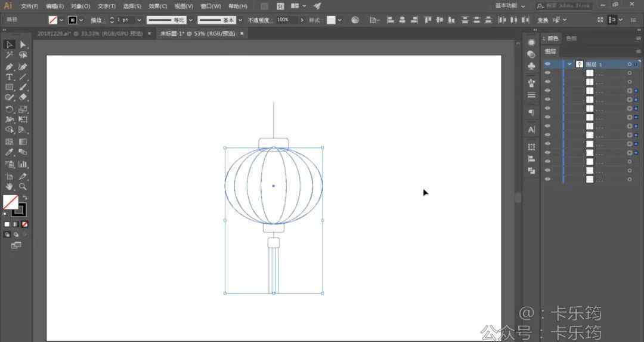Image resolution: width=644 pixels, height=342 pixels.
Task: Select the Direct Selection tool
Action: [x=23, y=44]
